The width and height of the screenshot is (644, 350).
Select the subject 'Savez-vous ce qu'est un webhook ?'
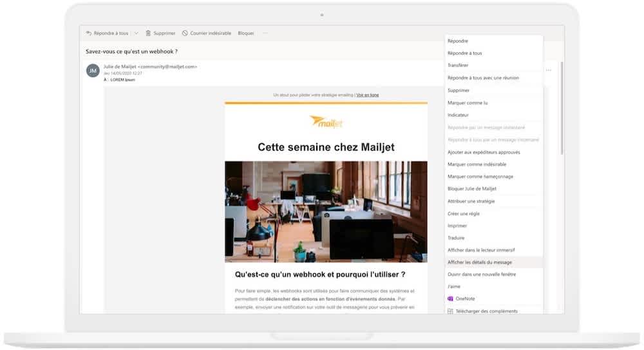tap(131, 52)
